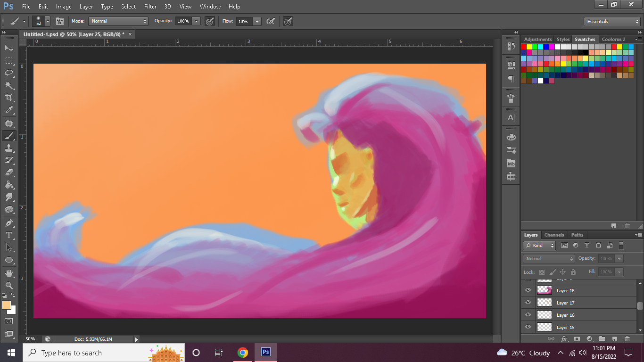Hide Layer 16 visibility
This screenshot has height=362, width=644.
pyautogui.click(x=528, y=315)
